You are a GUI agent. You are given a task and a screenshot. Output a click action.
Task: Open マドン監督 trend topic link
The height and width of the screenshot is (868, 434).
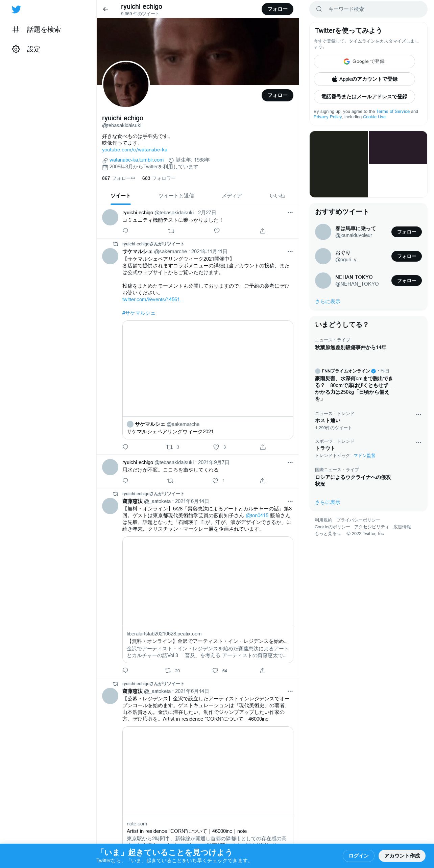pyautogui.click(x=364, y=456)
